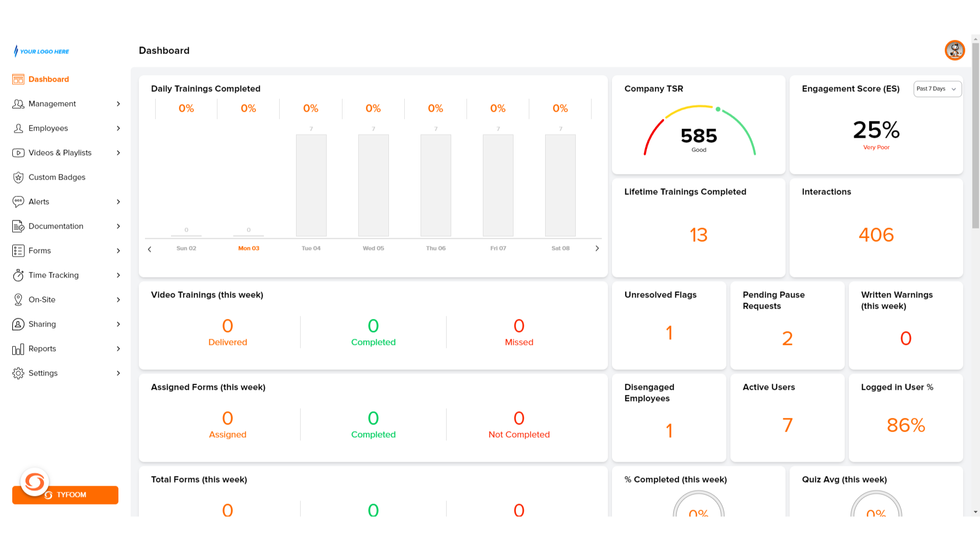Go to next week in trainings chart
Viewport: 980px width, 551px height.
pyautogui.click(x=597, y=248)
